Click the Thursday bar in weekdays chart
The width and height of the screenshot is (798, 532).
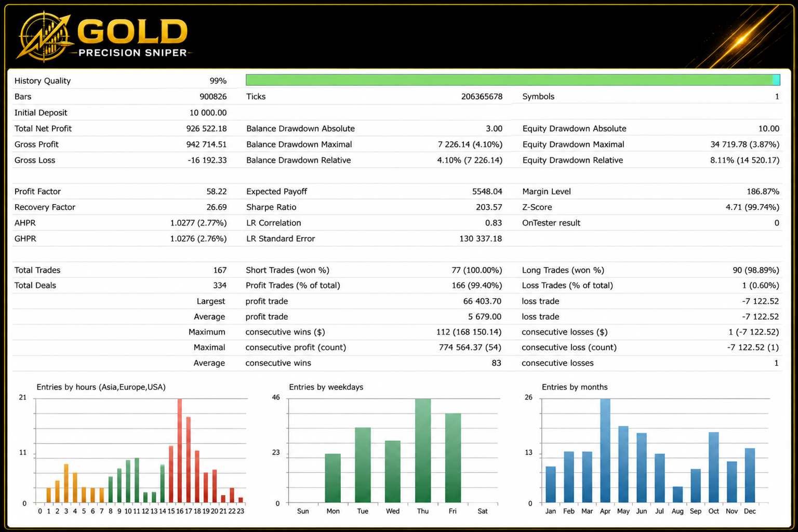click(423, 450)
